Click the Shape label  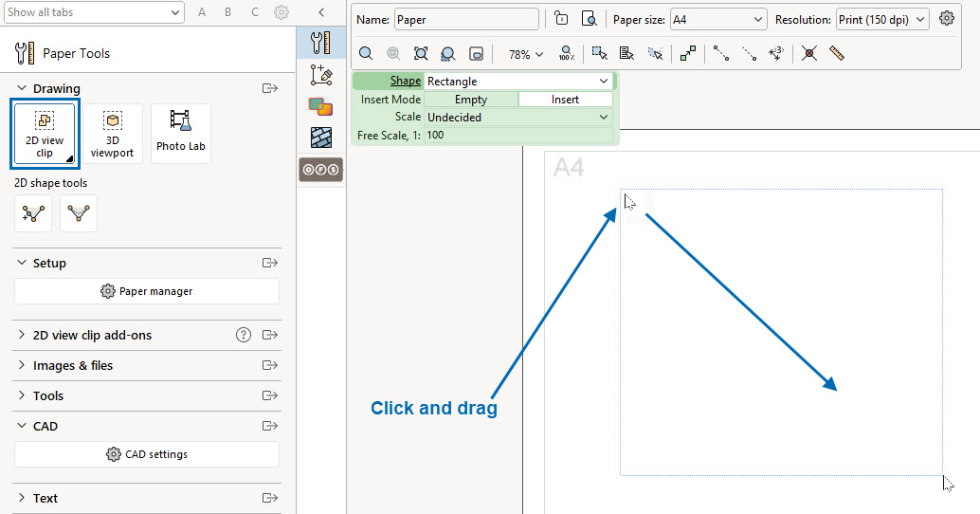click(406, 81)
